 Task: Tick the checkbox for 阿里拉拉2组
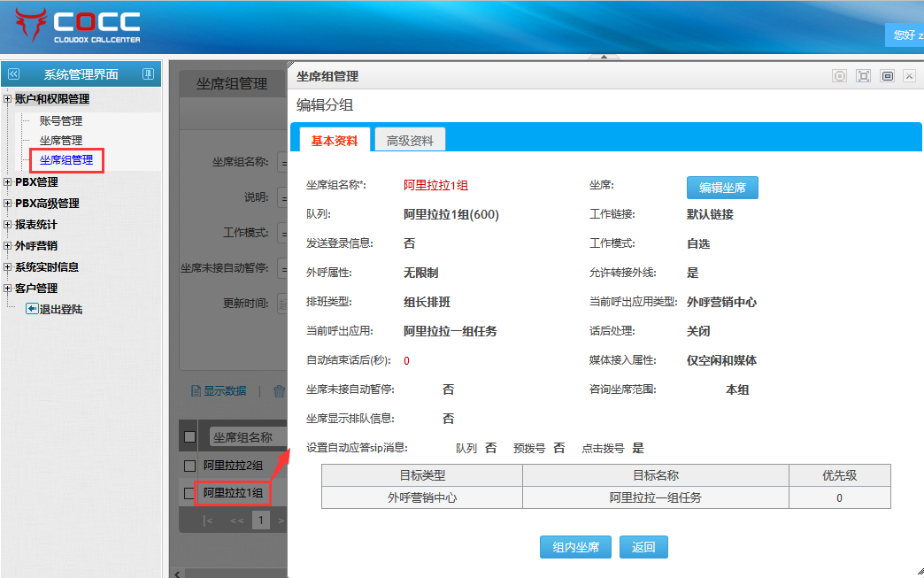(189, 465)
